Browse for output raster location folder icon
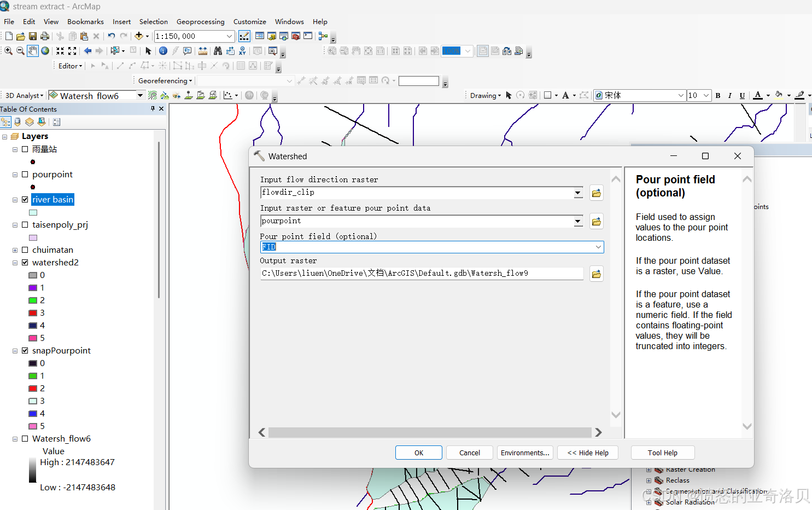Screen dimensions: 812x510 [597, 274]
